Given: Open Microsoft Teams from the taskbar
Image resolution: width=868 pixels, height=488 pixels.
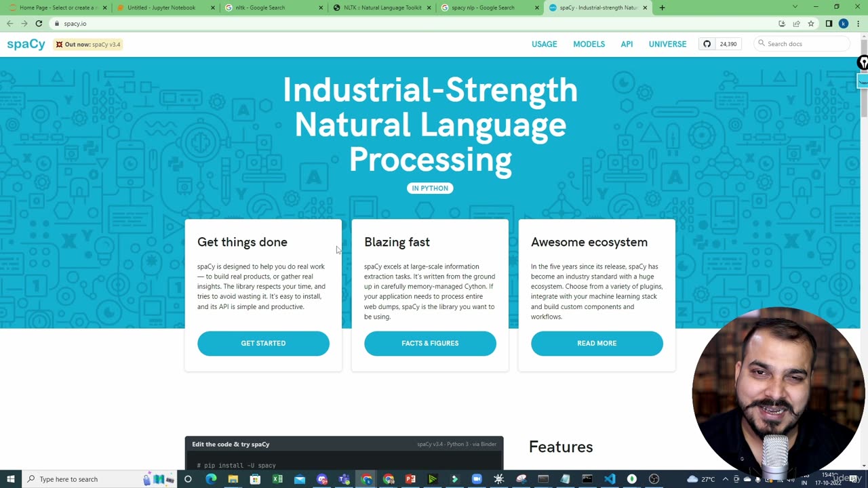Looking at the screenshot, I should (x=344, y=479).
